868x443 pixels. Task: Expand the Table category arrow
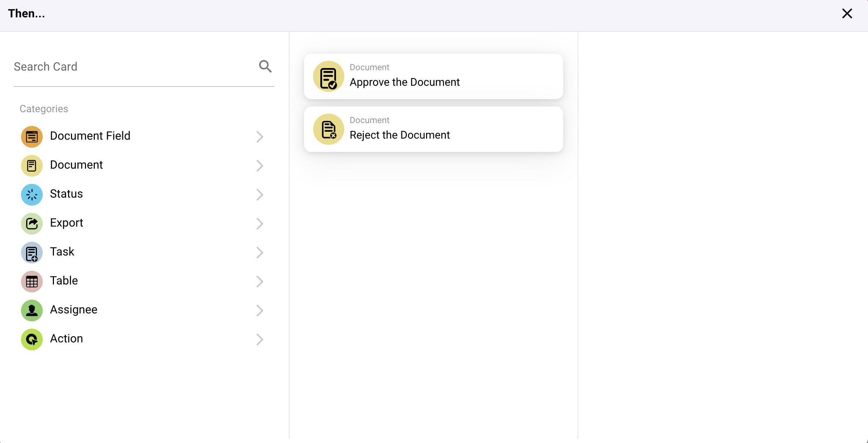pyautogui.click(x=260, y=282)
